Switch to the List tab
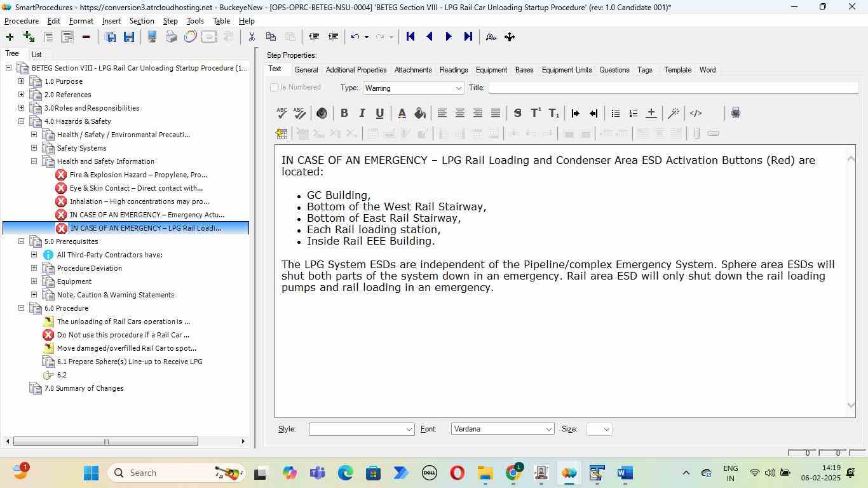 click(x=37, y=55)
